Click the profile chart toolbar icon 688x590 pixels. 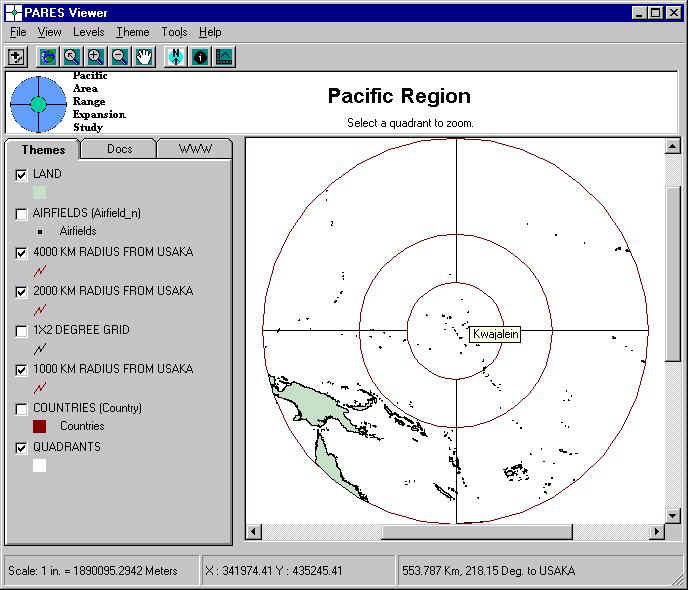[224, 57]
